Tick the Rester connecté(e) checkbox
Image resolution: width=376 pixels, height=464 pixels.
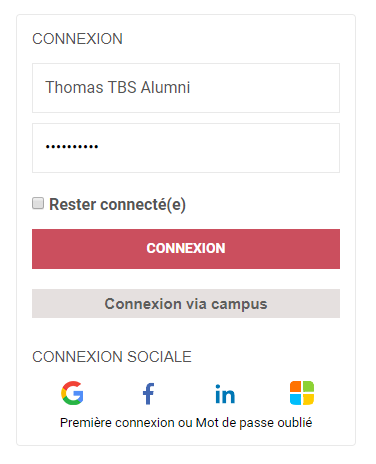pos(38,203)
